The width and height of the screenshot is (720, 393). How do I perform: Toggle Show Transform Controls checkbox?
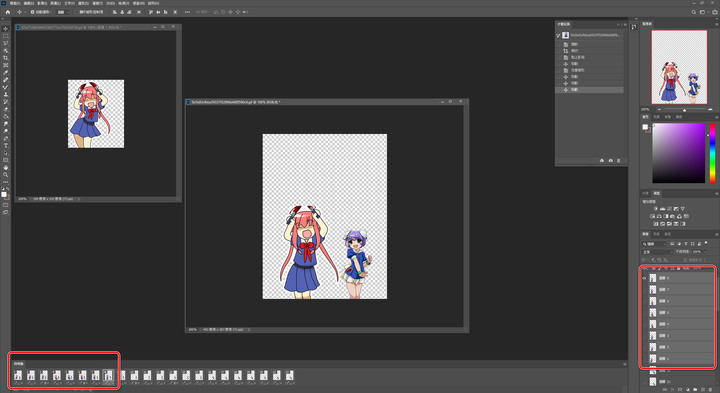pos(76,12)
